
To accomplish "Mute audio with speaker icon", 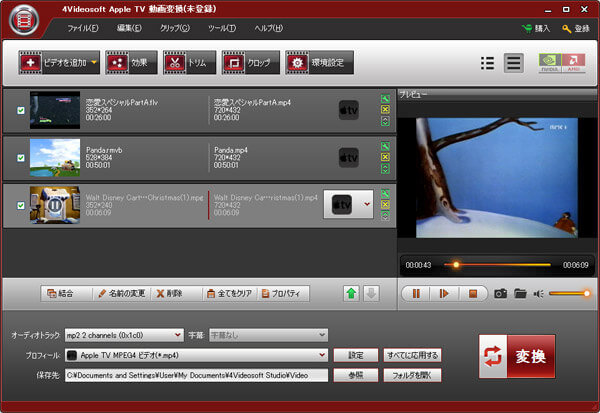I will point(539,294).
